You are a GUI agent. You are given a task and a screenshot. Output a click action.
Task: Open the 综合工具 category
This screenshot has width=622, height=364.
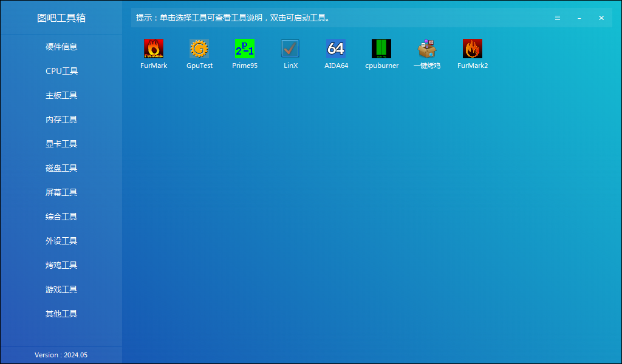coord(61,217)
